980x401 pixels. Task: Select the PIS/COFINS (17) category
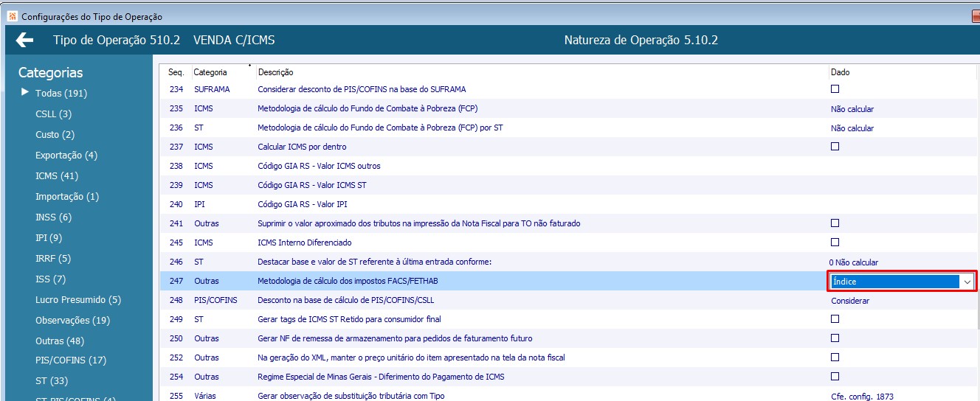click(71, 360)
